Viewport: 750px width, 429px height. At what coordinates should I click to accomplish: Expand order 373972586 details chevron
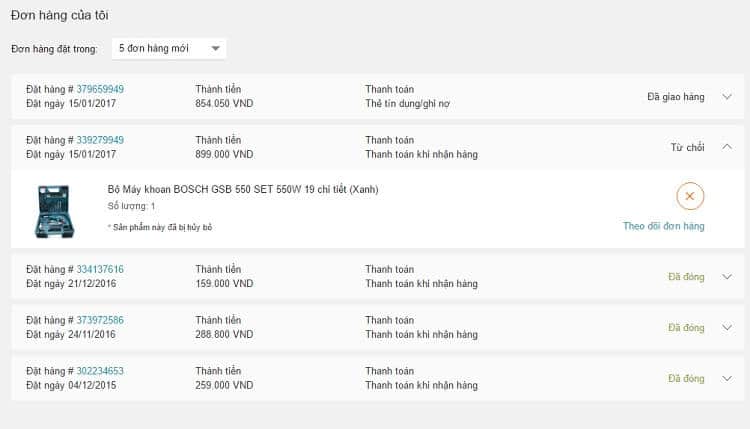point(727,328)
